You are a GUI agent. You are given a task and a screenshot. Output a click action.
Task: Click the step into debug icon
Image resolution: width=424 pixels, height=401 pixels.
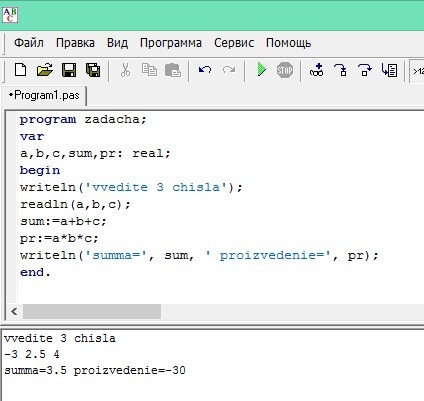coord(340,70)
